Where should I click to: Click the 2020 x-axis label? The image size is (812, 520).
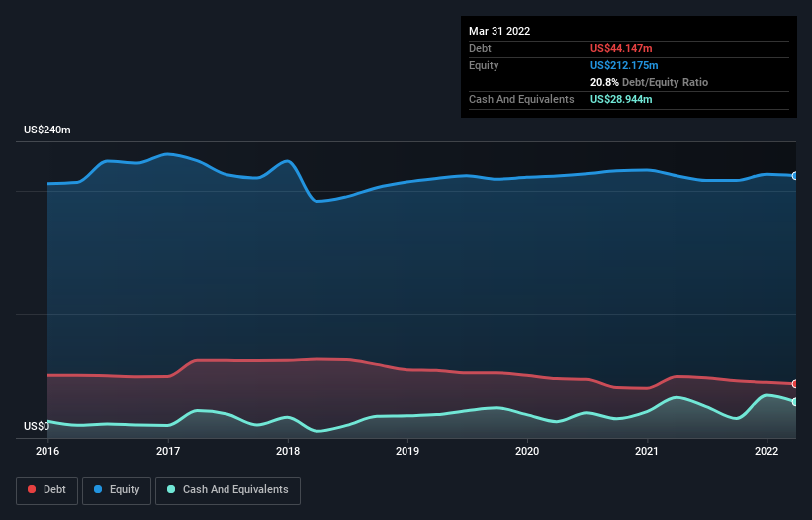coord(527,451)
